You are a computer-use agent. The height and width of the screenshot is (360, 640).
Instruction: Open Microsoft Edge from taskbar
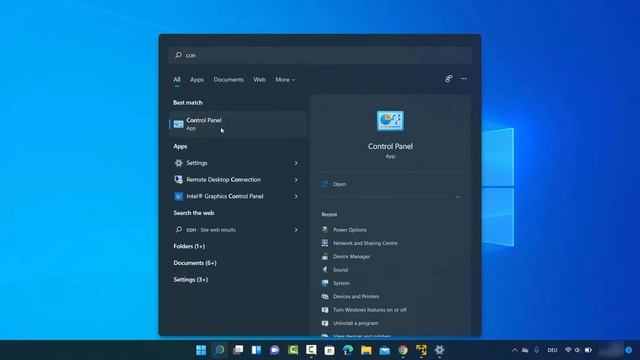(x=348, y=350)
